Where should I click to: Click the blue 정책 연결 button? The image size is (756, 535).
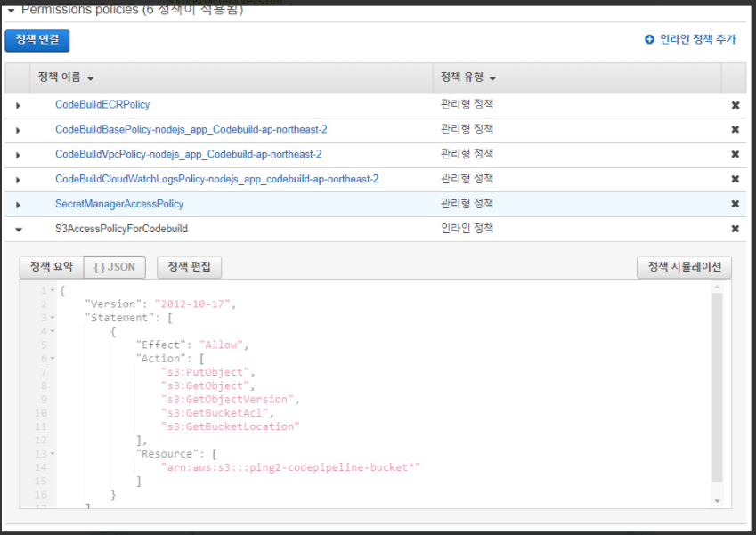(x=37, y=40)
